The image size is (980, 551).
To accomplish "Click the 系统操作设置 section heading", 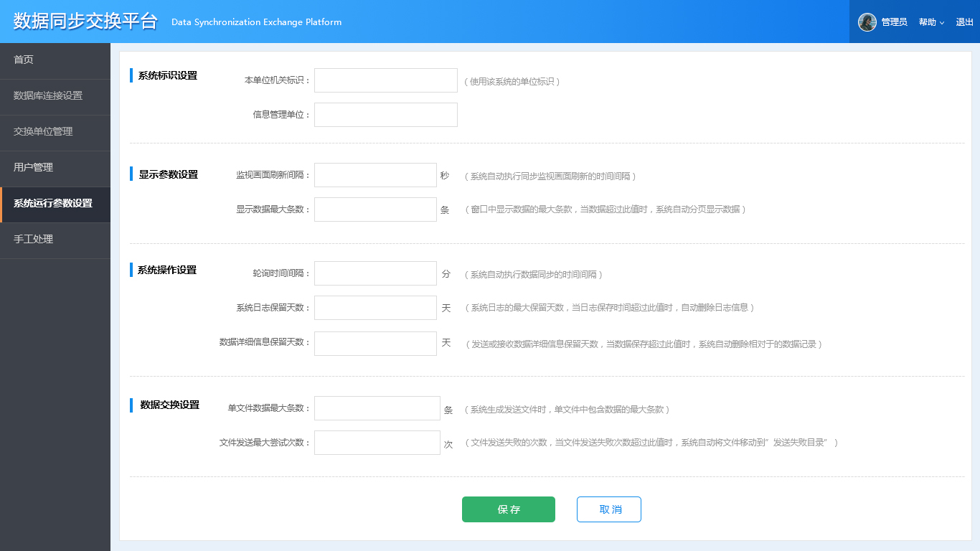I will click(166, 270).
